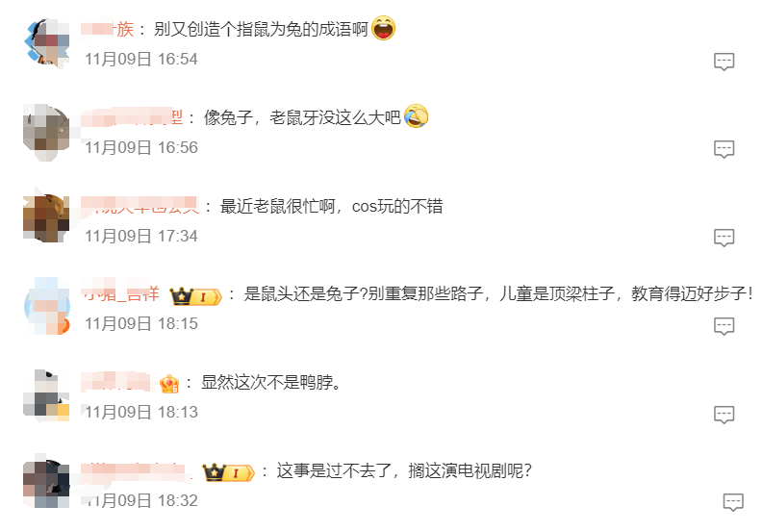Click reply icon for 17:34 comment
The height and width of the screenshot is (532, 762).
724,238
